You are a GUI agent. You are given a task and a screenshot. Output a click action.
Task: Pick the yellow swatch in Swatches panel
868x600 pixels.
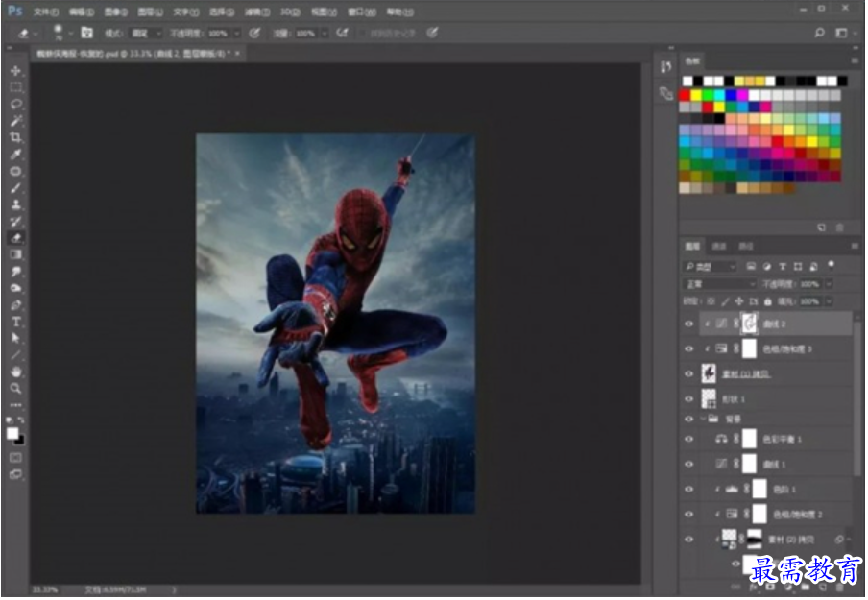click(x=696, y=95)
